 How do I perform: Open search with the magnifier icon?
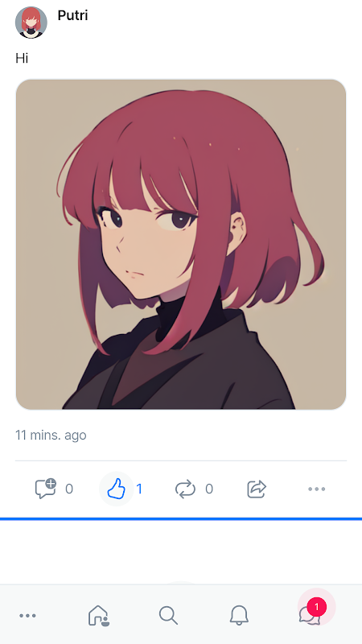pyautogui.click(x=168, y=615)
